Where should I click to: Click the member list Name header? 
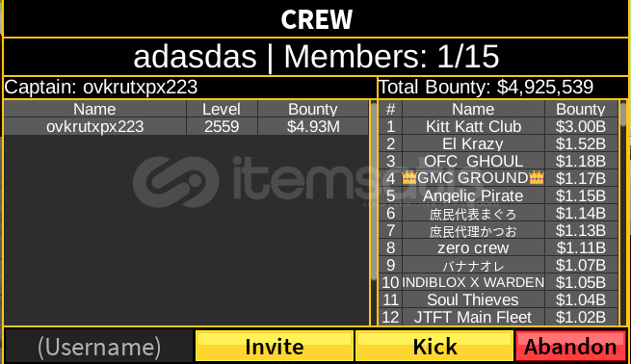point(94,109)
